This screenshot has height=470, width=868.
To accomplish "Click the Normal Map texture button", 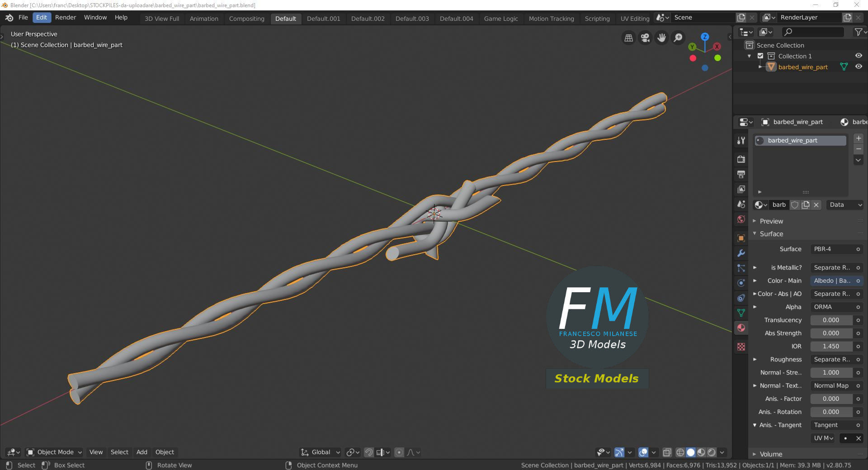I will [836, 386].
